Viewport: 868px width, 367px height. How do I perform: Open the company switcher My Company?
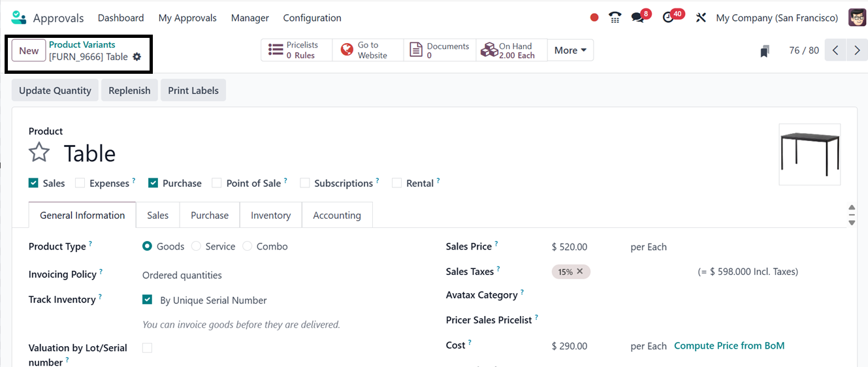[x=777, y=18]
